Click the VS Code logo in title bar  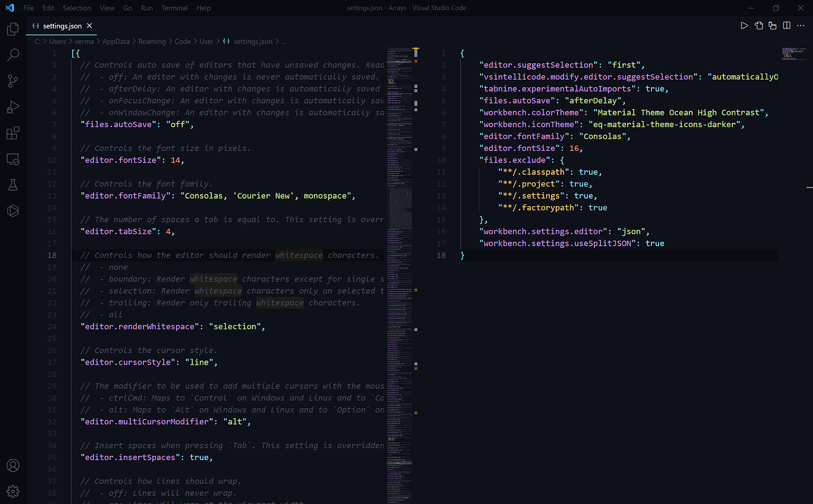(x=9, y=8)
